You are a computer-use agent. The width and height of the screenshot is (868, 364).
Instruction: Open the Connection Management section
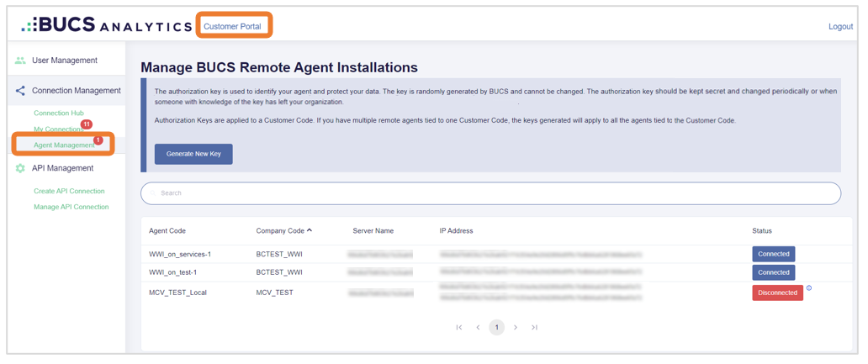[x=77, y=90]
